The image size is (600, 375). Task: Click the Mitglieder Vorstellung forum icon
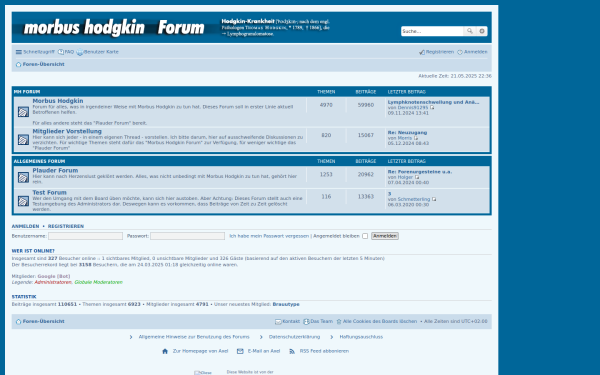23,140
